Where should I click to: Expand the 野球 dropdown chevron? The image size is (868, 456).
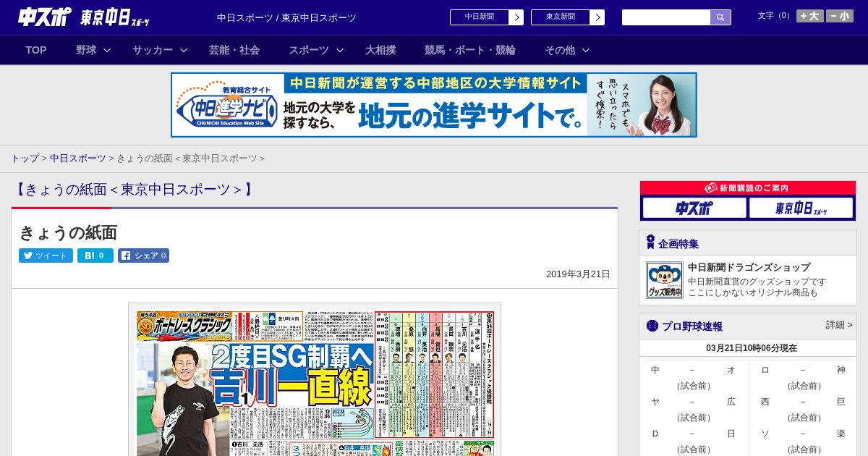click(x=107, y=50)
